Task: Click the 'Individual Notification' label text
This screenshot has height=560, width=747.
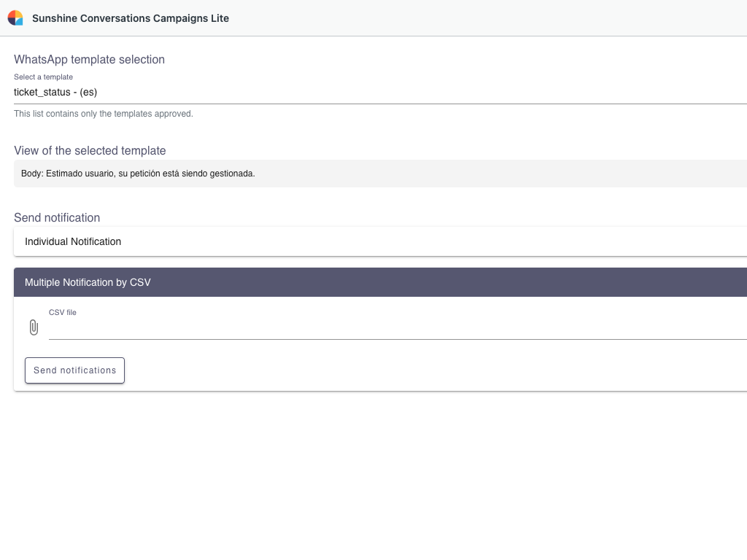Action: [73, 241]
